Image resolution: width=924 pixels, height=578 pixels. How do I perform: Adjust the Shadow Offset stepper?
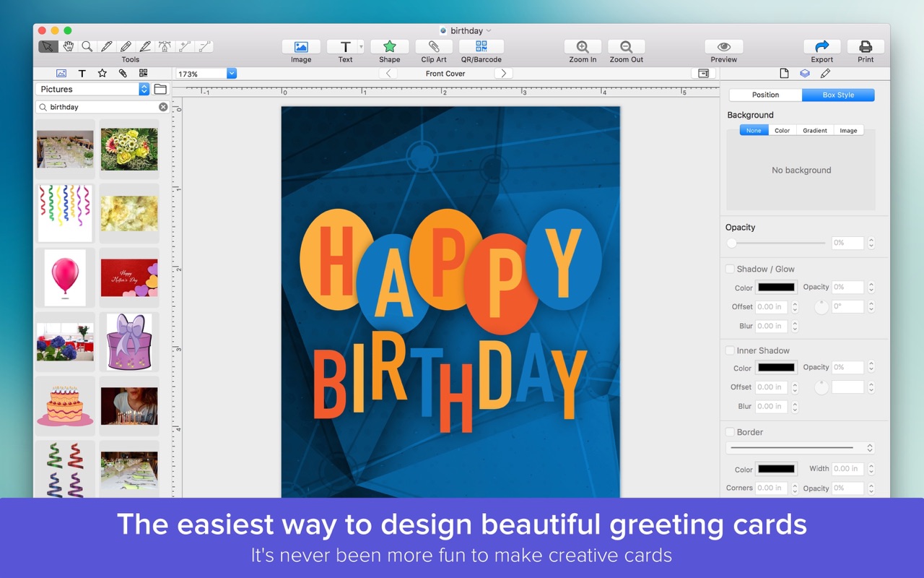pyautogui.click(x=795, y=306)
